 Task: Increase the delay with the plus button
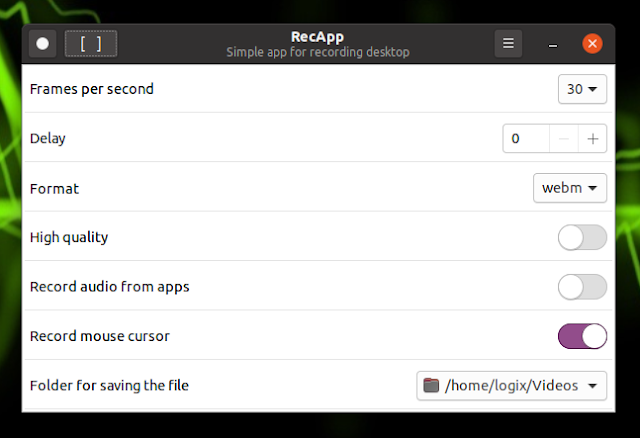coord(593,139)
